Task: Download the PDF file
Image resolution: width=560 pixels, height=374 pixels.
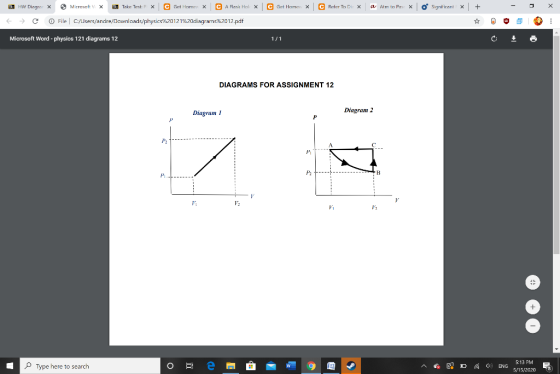Action: 514,39
